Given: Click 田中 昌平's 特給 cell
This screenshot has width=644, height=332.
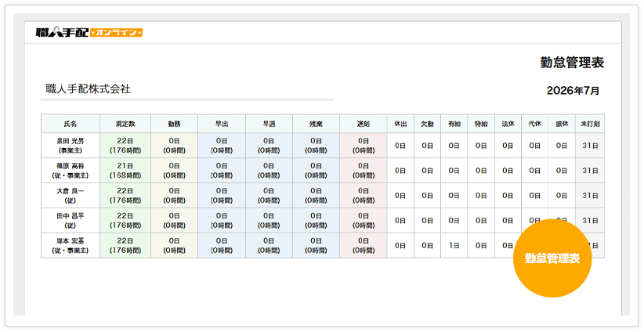Looking at the screenshot, I should click(x=481, y=220).
